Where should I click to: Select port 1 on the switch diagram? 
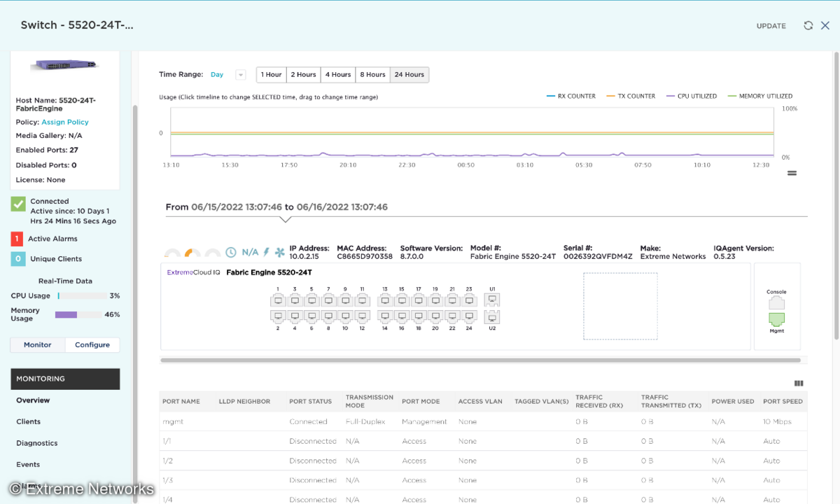[x=278, y=300]
